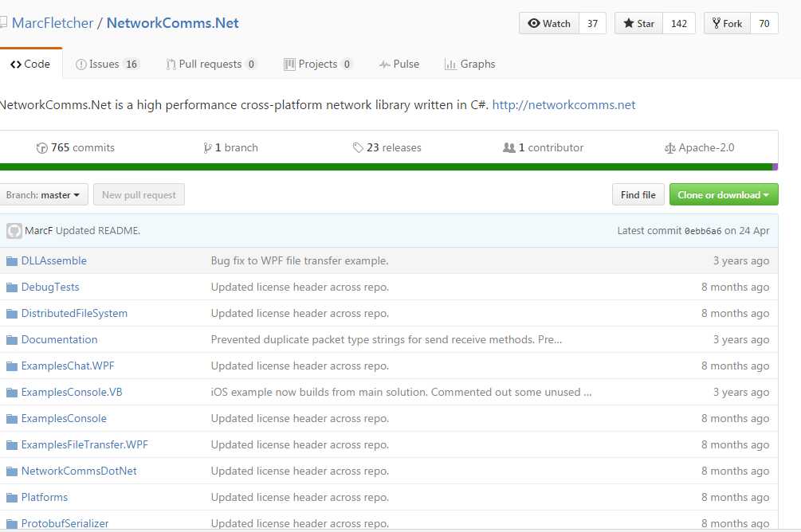801x532 pixels.
Task: Open the 765 commits history
Action: pyautogui.click(x=76, y=147)
